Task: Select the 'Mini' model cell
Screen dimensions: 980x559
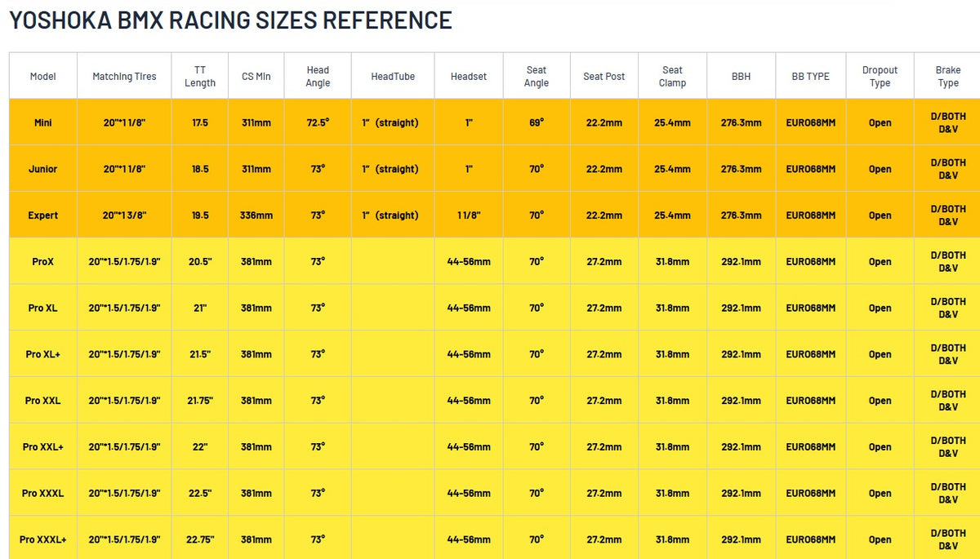Action: click(43, 122)
